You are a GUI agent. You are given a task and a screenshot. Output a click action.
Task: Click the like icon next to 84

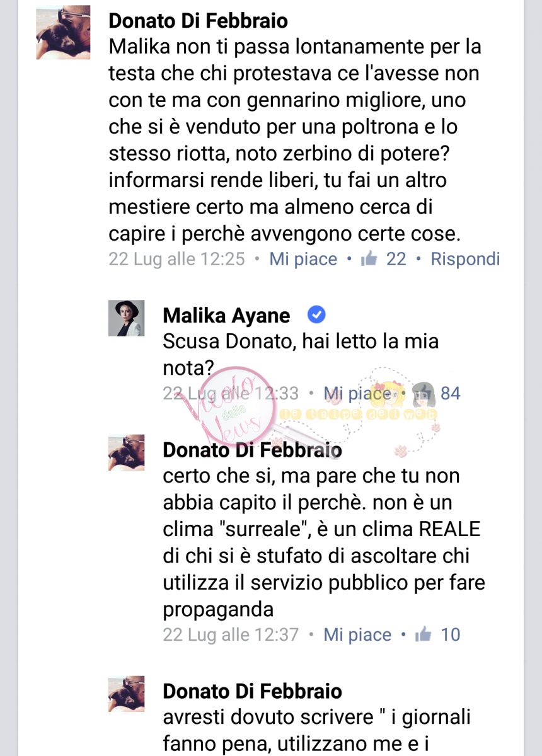(423, 394)
